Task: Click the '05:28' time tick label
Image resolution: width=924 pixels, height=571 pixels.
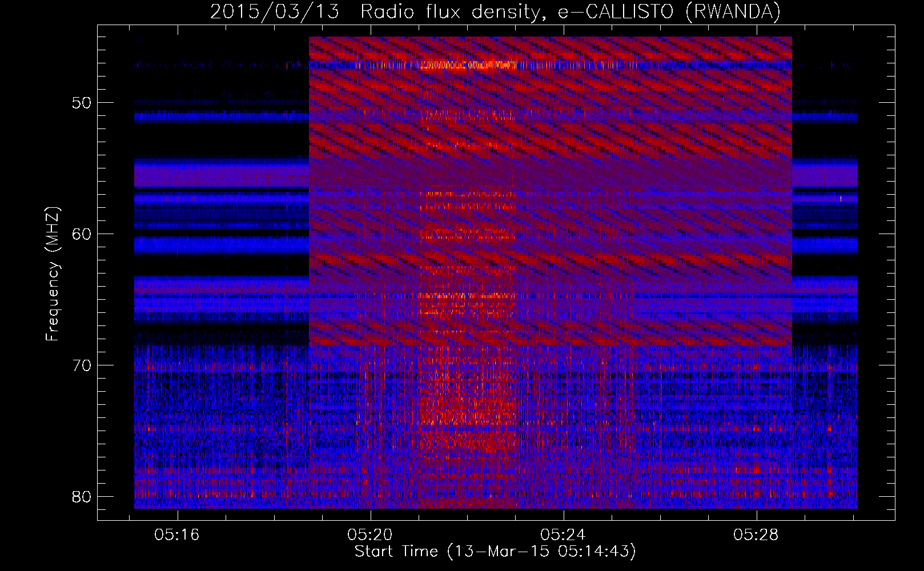Action: (756, 535)
